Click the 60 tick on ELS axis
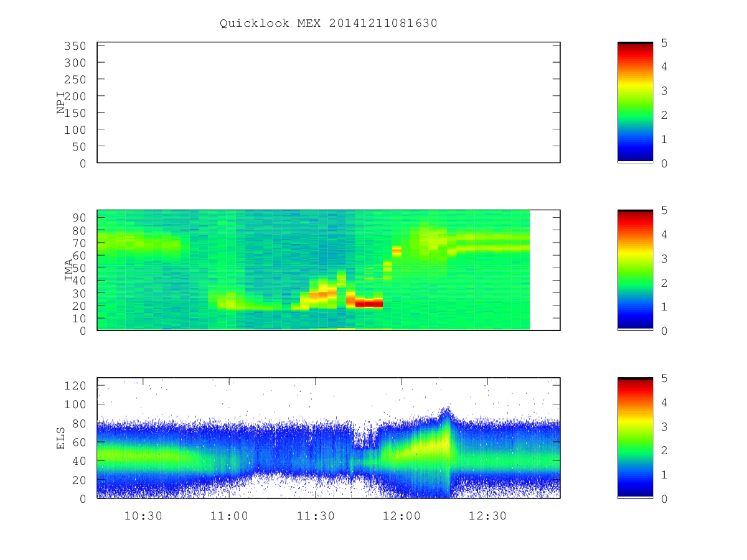The height and width of the screenshot is (560, 747). pos(79,442)
